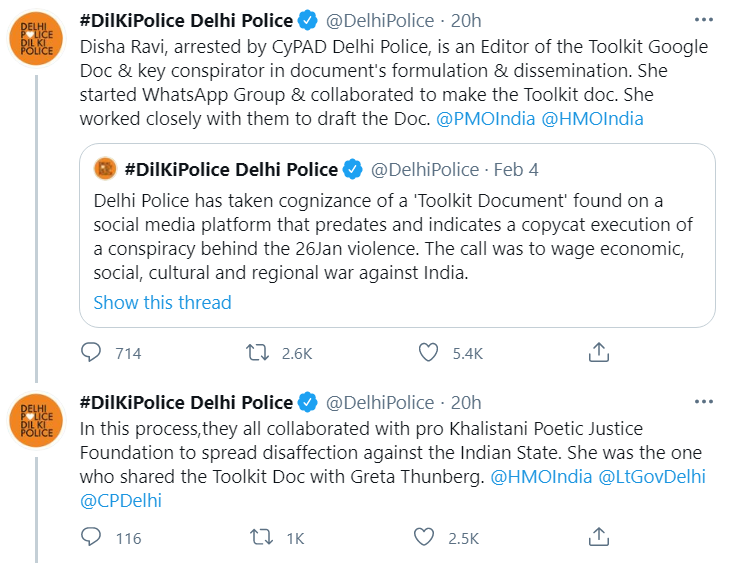Open more options on second tweet
The height and width of the screenshot is (563, 735).
coord(704,402)
